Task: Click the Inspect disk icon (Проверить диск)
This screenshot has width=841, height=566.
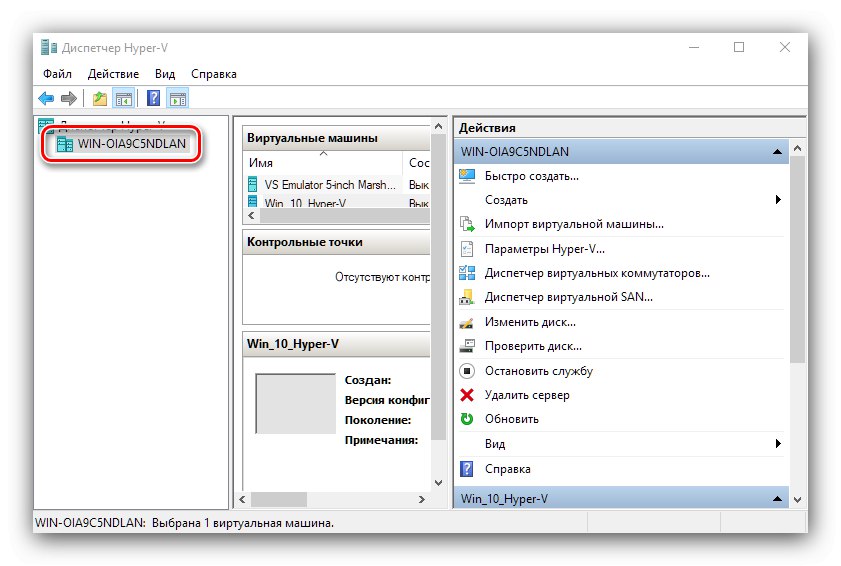Action: tap(467, 346)
